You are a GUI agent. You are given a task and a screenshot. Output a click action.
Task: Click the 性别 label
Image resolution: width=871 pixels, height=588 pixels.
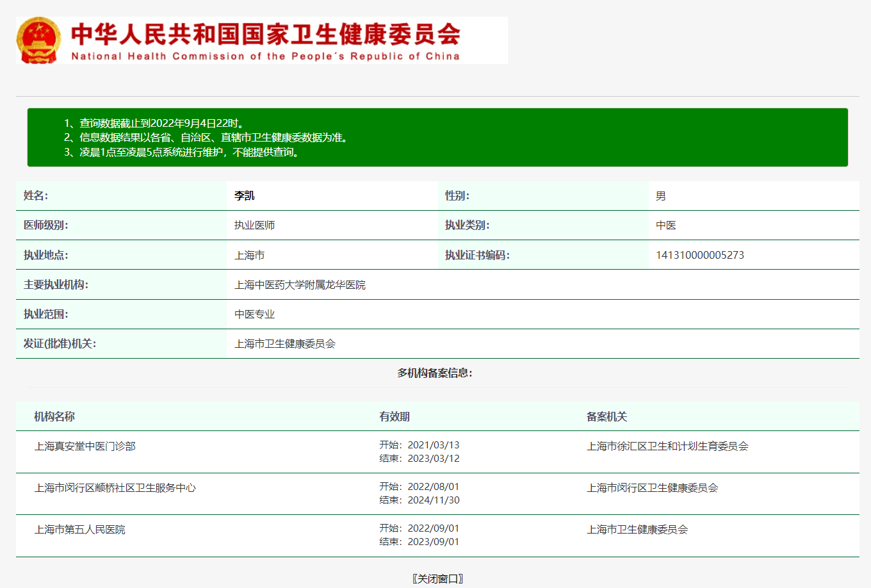[x=457, y=196]
